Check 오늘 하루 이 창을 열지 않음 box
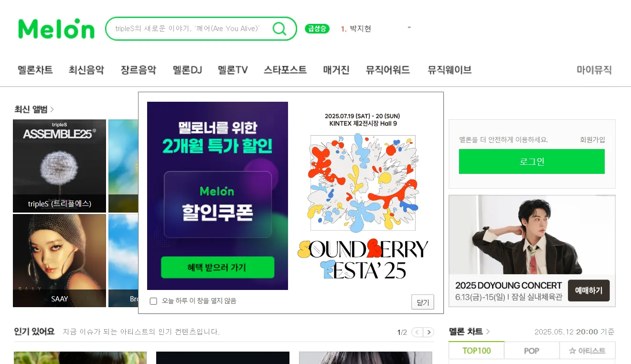Screen dimensions: 631x364 click(x=153, y=301)
